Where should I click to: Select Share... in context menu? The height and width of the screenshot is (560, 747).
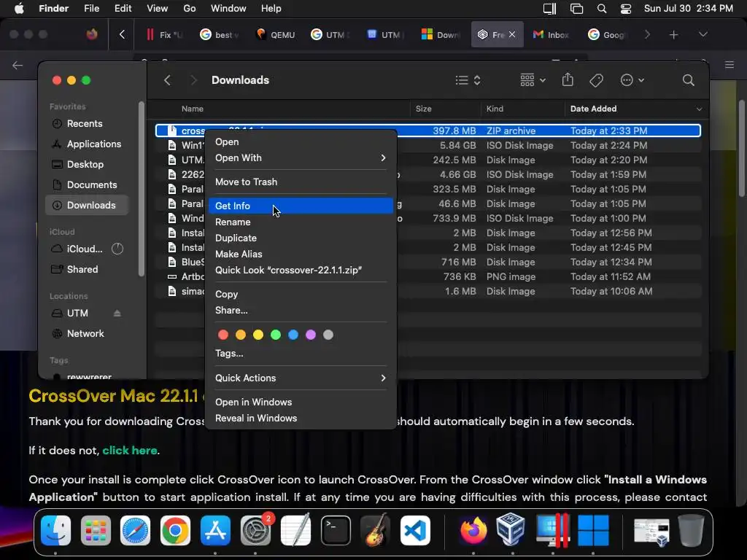click(x=301, y=311)
